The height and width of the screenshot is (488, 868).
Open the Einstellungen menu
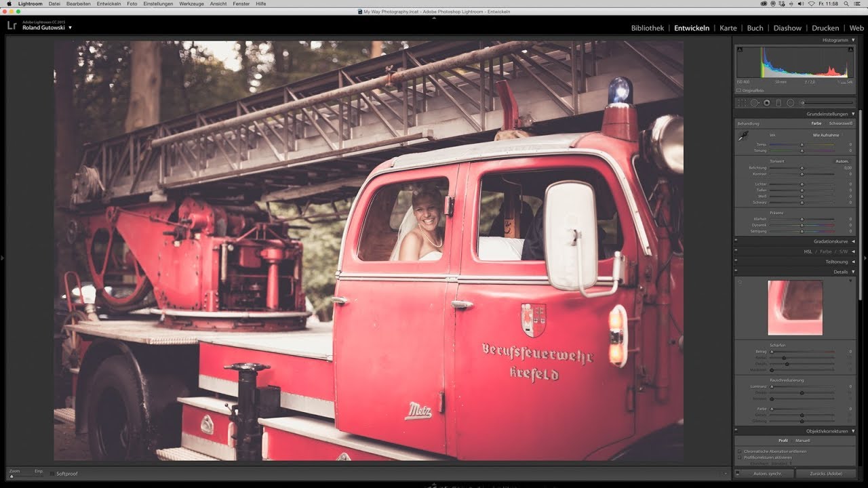tap(158, 4)
